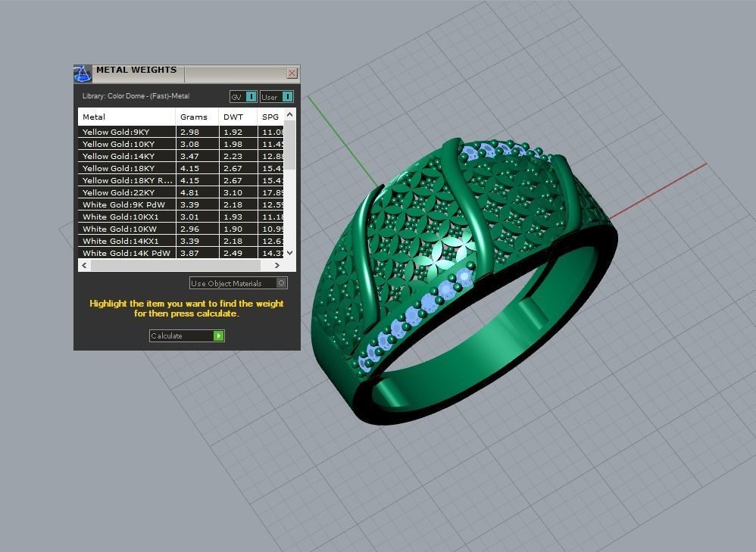Select the Yellow Gold:18KY R... row
The width and height of the screenshot is (756, 552).
coord(181,179)
